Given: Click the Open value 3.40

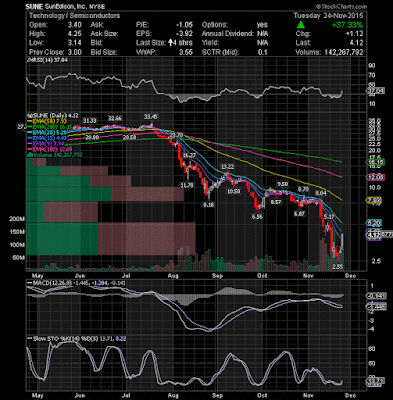Looking at the screenshot, I should [x=74, y=25].
